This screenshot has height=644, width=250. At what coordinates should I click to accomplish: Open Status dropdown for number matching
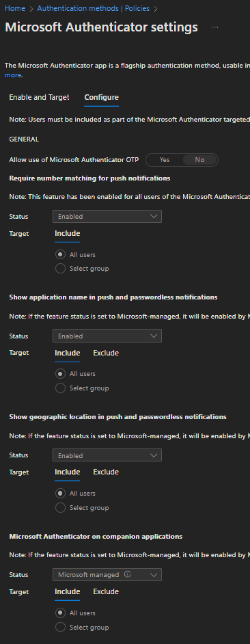pyautogui.click(x=107, y=217)
